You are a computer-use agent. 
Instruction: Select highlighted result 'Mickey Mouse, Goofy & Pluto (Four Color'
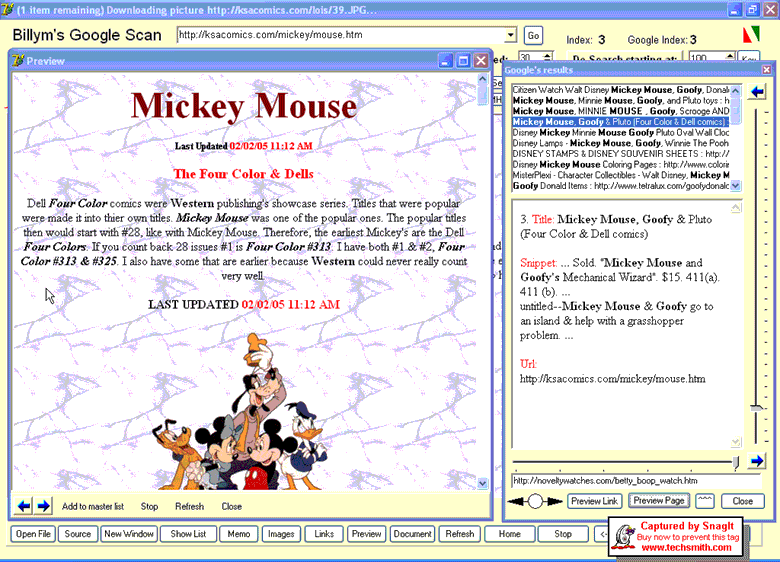(621, 122)
